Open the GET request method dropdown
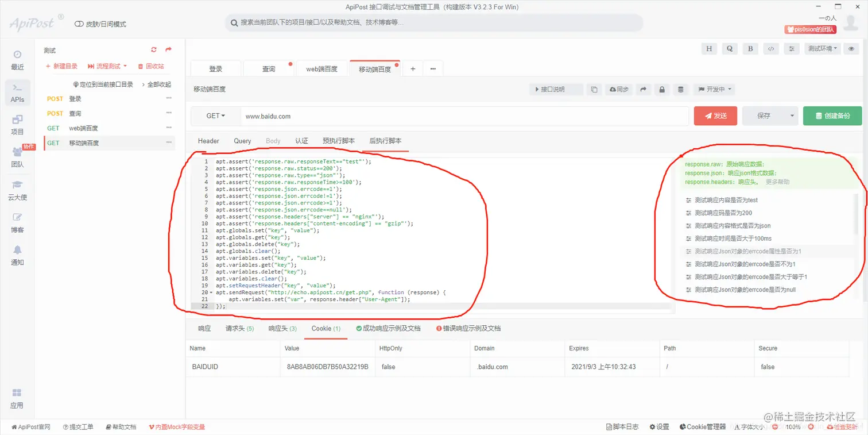 click(x=215, y=116)
